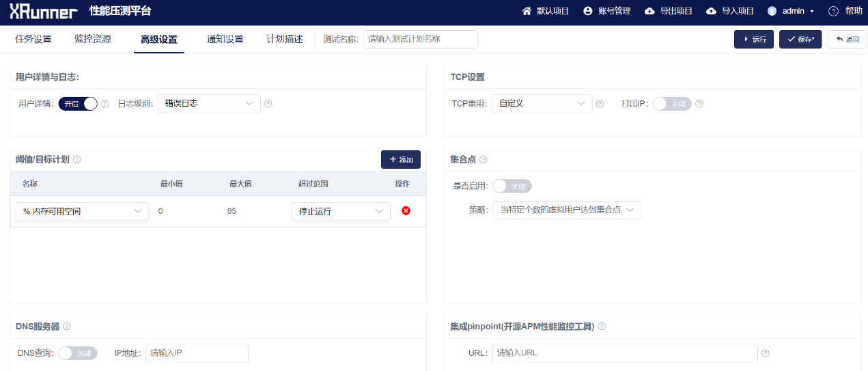Image resolution: width=868 pixels, height=371 pixels.
Task: Switch to the 监控资源 tab
Action: (93, 39)
